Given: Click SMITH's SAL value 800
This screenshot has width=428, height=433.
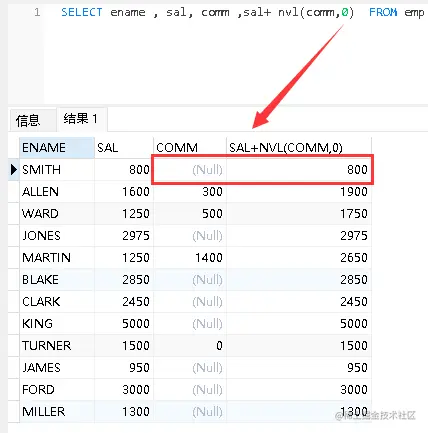Looking at the screenshot, I should pyautogui.click(x=139, y=170).
